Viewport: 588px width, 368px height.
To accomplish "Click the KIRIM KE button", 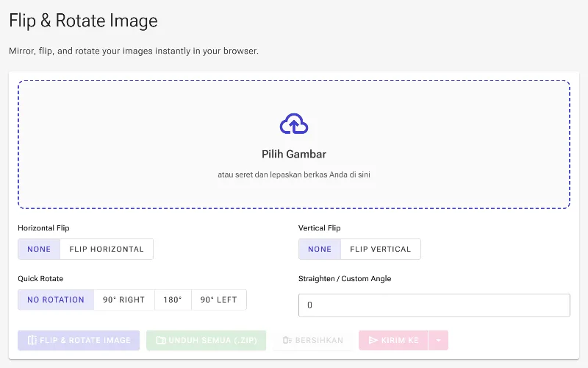I will [x=393, y=340].
